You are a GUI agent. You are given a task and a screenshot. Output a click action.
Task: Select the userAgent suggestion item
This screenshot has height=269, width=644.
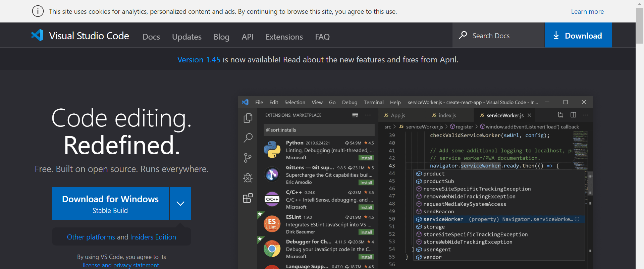(499, 250)
